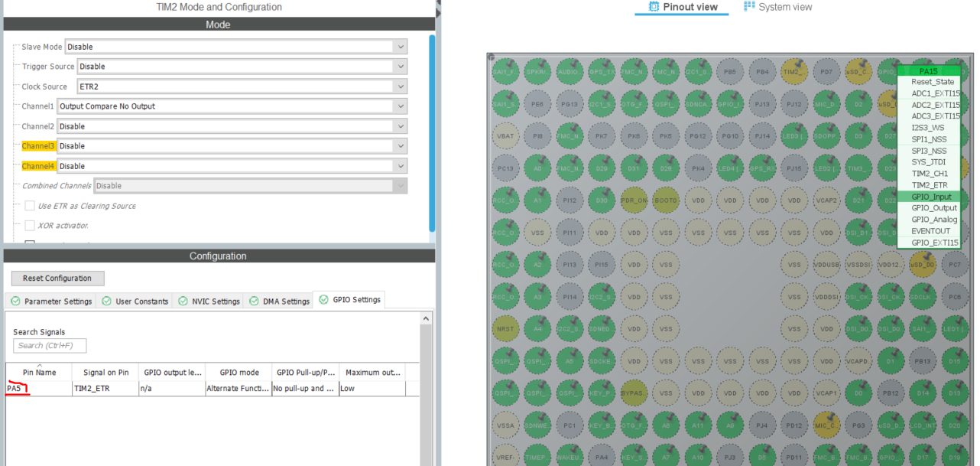The image size is (980, 466).
Task: Open Channel1 Output Compare dropdown
Action: [232, 106]
